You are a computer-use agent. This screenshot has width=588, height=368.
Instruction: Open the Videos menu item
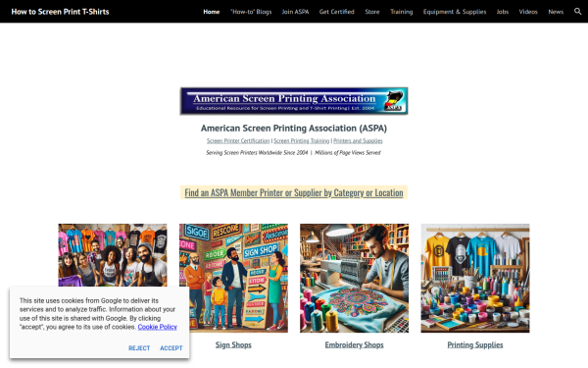point(528,12)
